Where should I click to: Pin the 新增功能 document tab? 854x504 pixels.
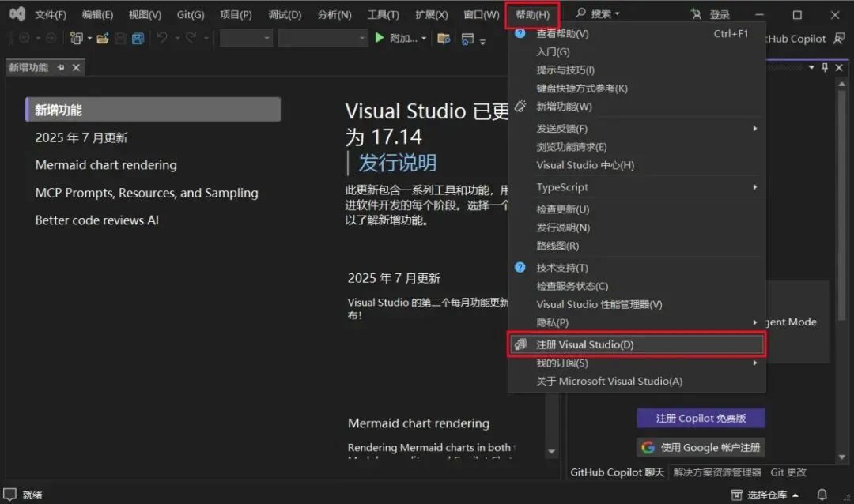[60, 67]
